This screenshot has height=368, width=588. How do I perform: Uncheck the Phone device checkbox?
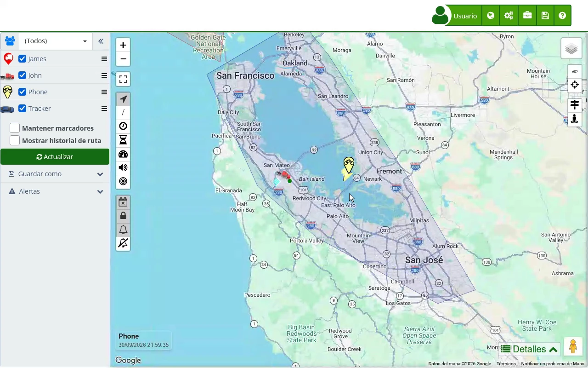click(22, 92)
